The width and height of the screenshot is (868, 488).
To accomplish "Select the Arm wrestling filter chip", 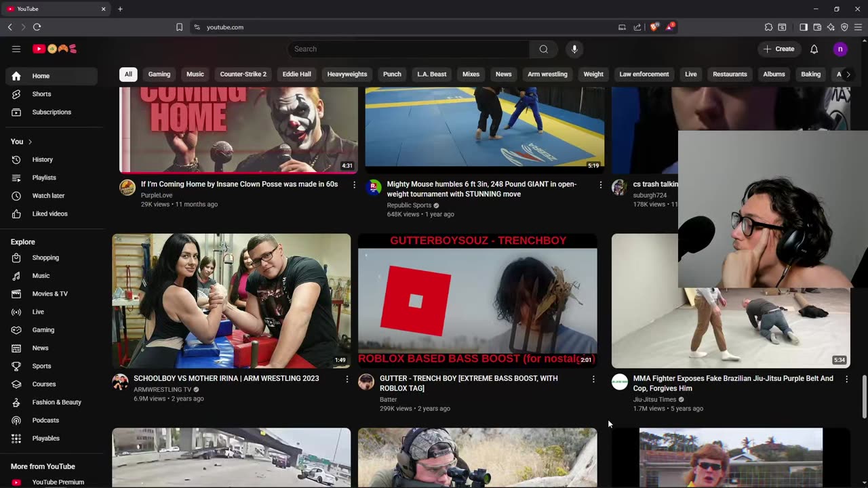I will [547, 75].
